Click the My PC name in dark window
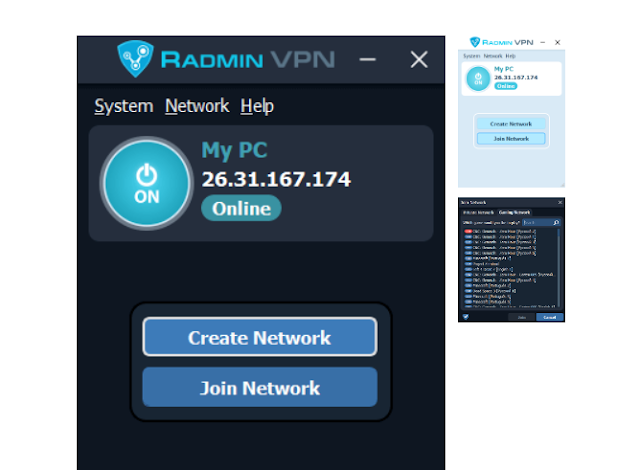The image size is (640, 470). coord(234,150)
